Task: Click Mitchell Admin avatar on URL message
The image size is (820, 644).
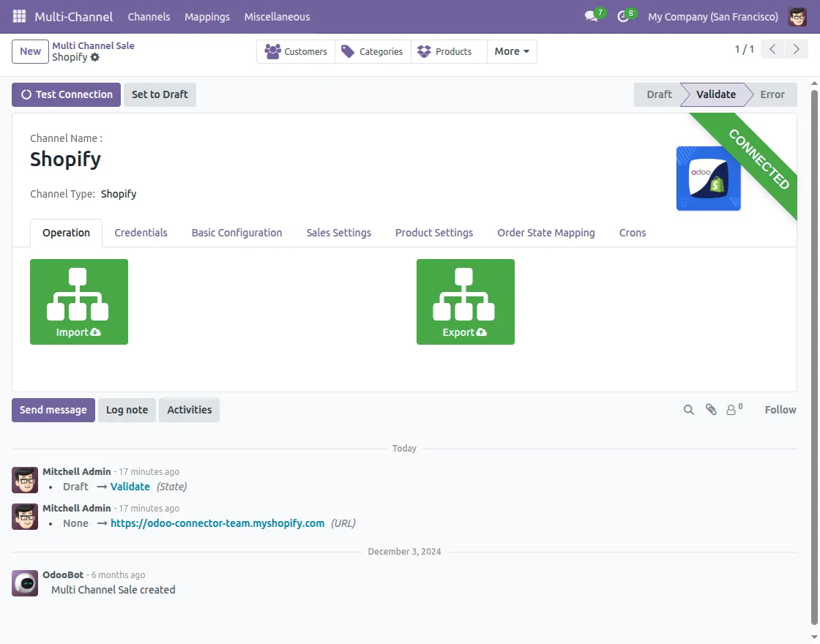Action: coord(25,517)
